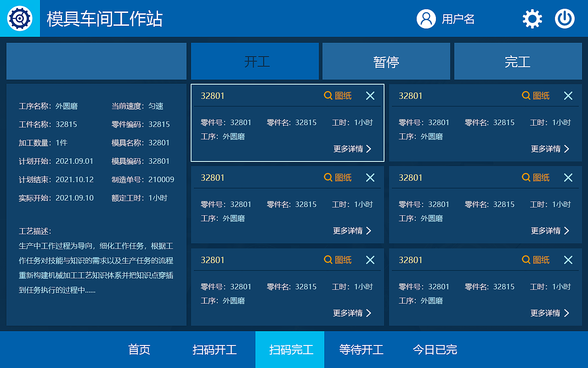Click the magnifier 图纸 icon on the middle right card

[535, 177]
